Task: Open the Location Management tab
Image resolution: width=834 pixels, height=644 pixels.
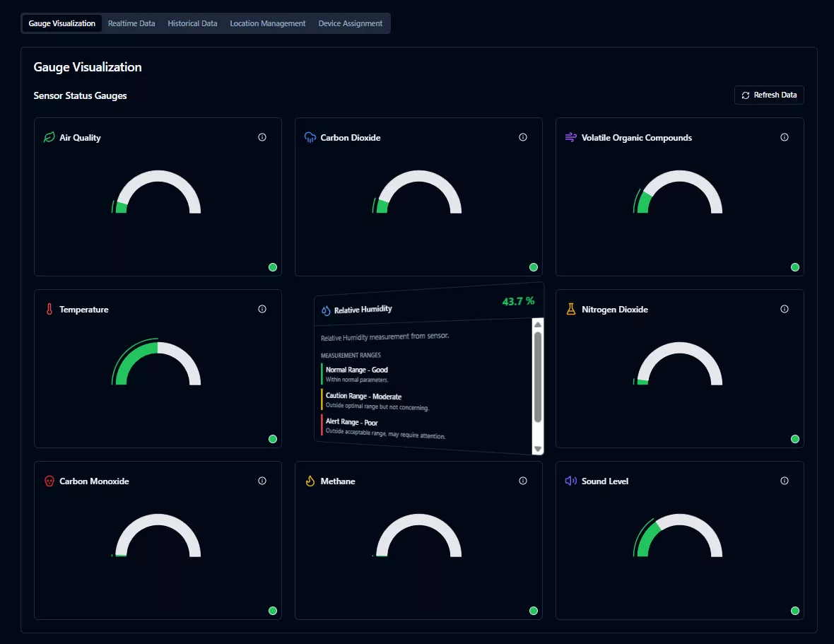Action: point(267,23)
